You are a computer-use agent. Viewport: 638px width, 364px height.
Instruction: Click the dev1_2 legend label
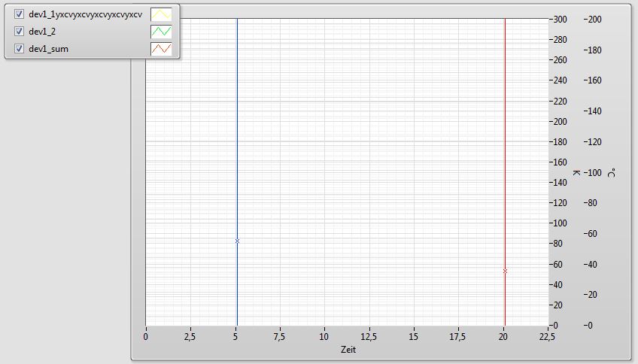(42, 32)
